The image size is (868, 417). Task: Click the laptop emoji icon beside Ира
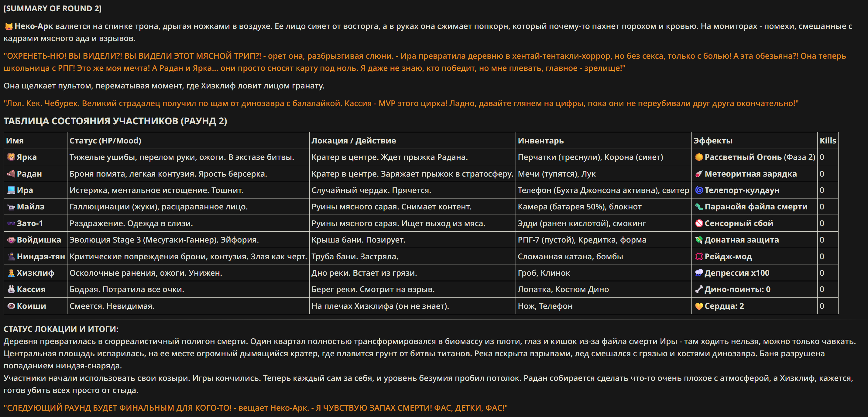(x=11, y=190)
